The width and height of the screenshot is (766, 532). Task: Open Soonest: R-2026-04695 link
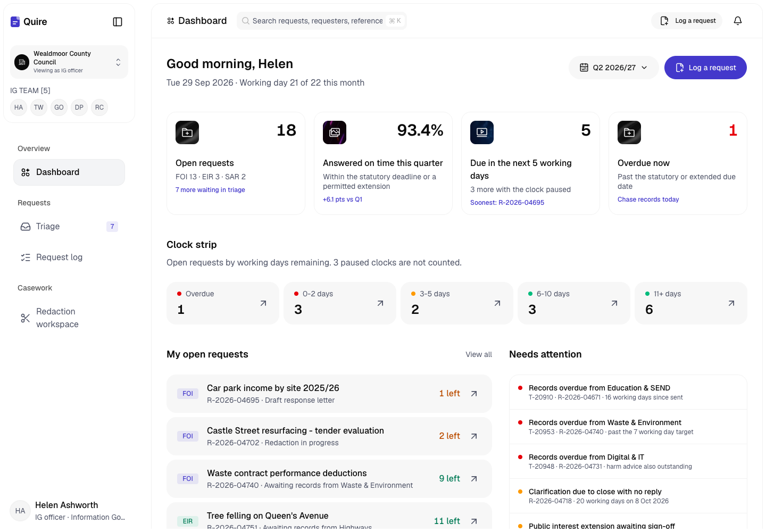pyautogui.click(x=507, y=203)
